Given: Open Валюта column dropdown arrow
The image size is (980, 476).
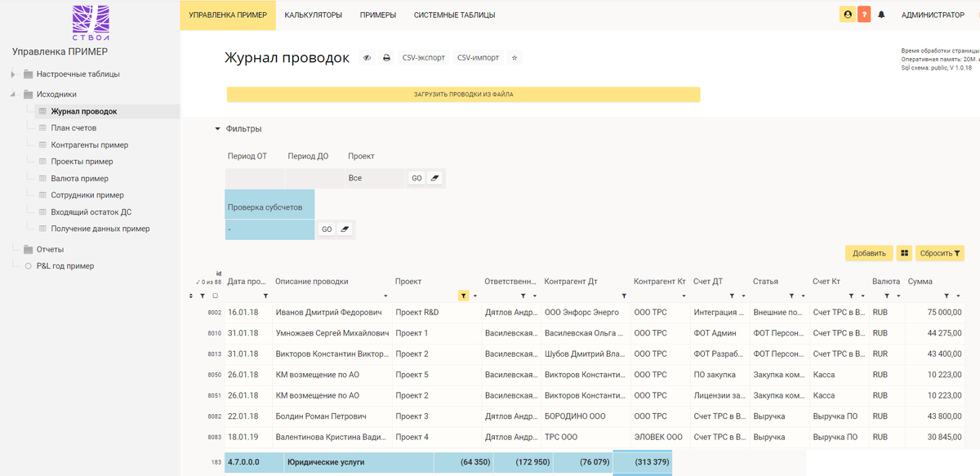Looking at the screenshot, I should point(898,296).
